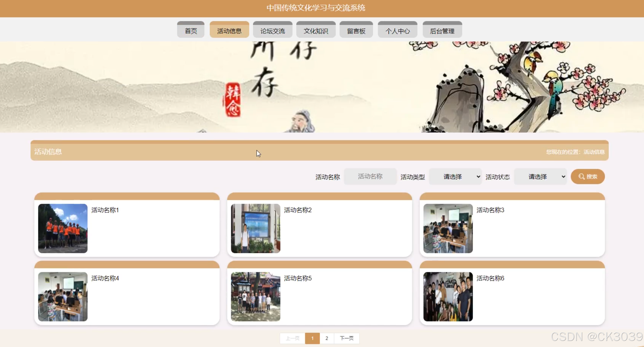Select the active 活动信息 tab

coord(229,31)
